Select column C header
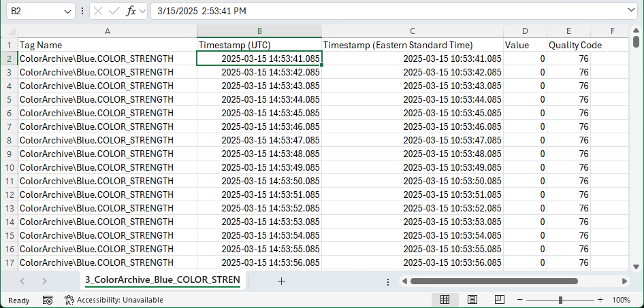Screen dimensions: 644x308 413,31
